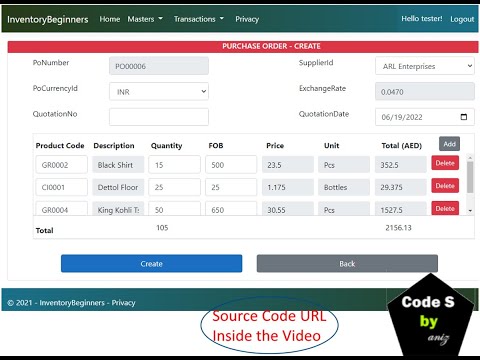
Task: Expand the SupplierId ARL Enterprises dropdown
Action: tap(425, 66)
